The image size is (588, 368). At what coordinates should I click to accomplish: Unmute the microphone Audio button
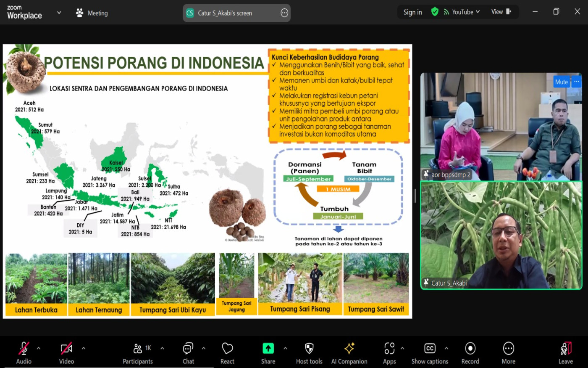click(x=24, y=353)
